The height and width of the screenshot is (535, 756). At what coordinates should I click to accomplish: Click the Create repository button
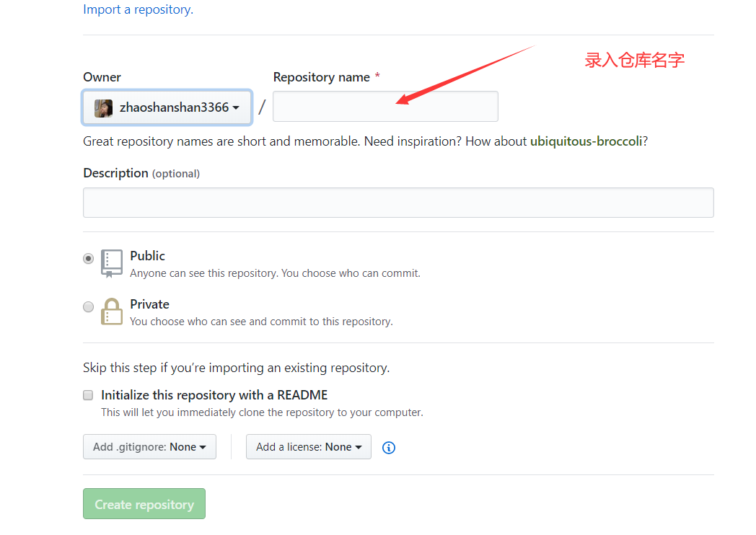click(144, 504)
